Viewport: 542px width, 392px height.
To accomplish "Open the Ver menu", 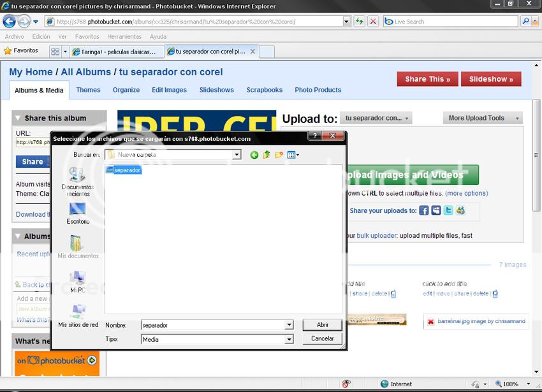I will tap(62, 36).
